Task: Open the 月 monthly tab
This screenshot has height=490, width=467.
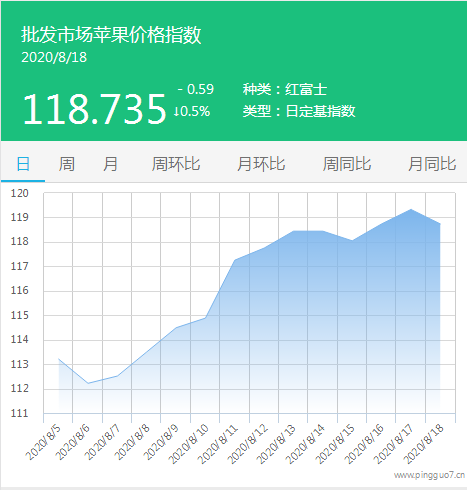Action: [110, 164]
